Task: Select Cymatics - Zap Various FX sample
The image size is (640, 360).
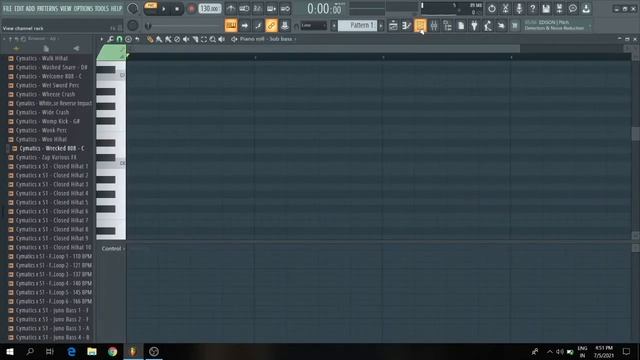Action: [46, 158]
